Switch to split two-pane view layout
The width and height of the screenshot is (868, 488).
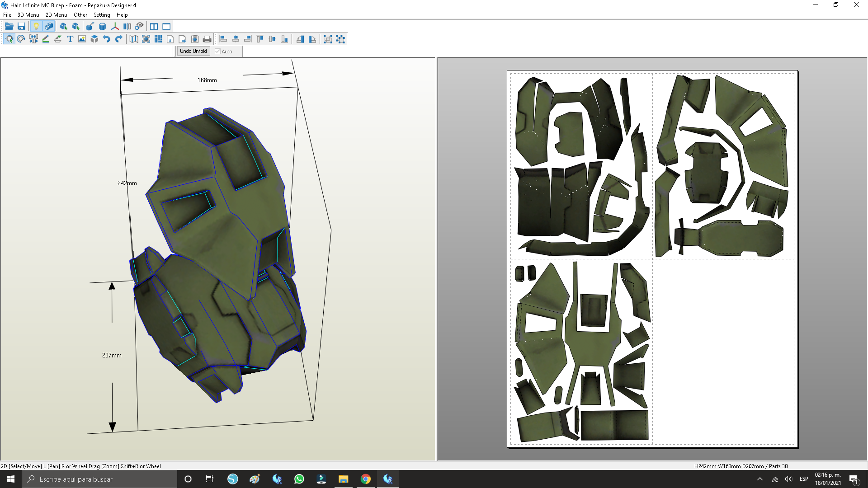154,26
